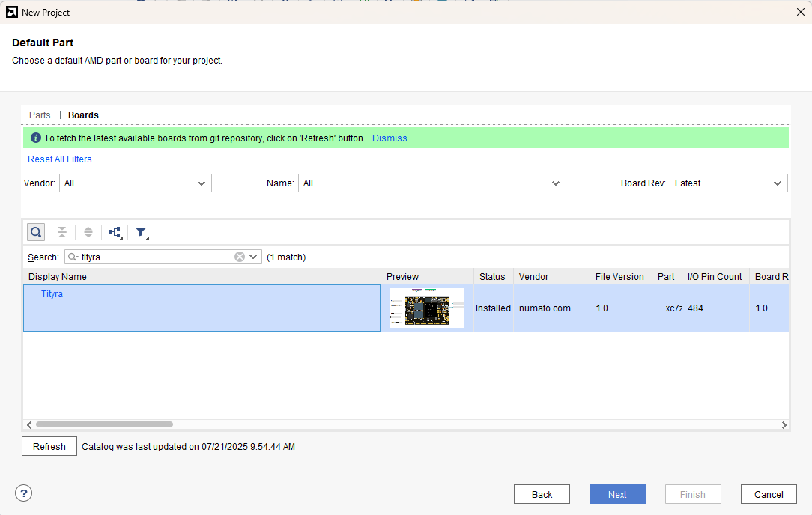Click the Expand All toolbar icon
Viewport: 812px width, 515px height.
coord(88,232)
